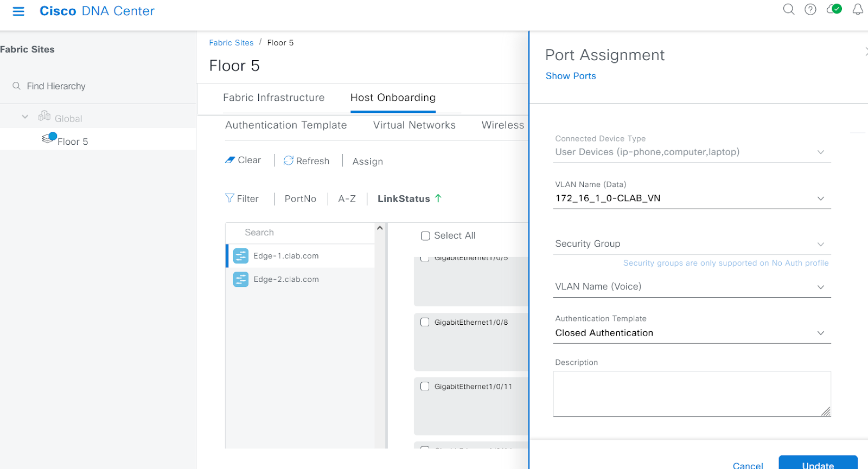Click the Refresh circular arrows icon
The image size is (868, 469).
point(289,160)
